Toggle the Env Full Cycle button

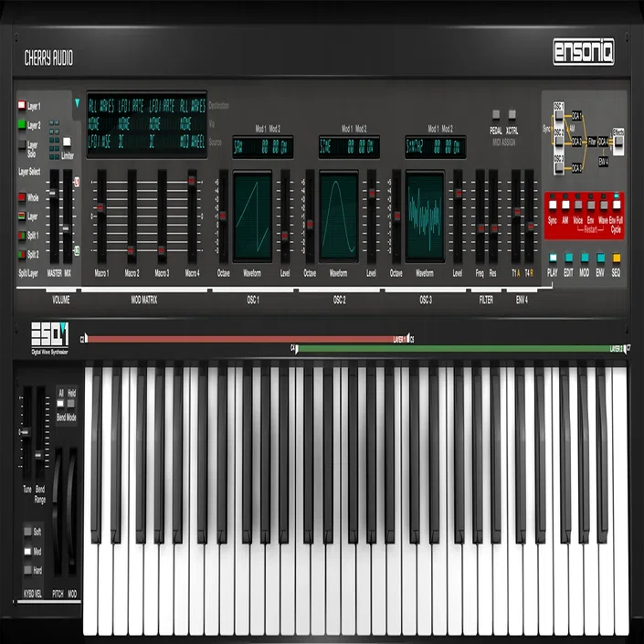(616, 205)
